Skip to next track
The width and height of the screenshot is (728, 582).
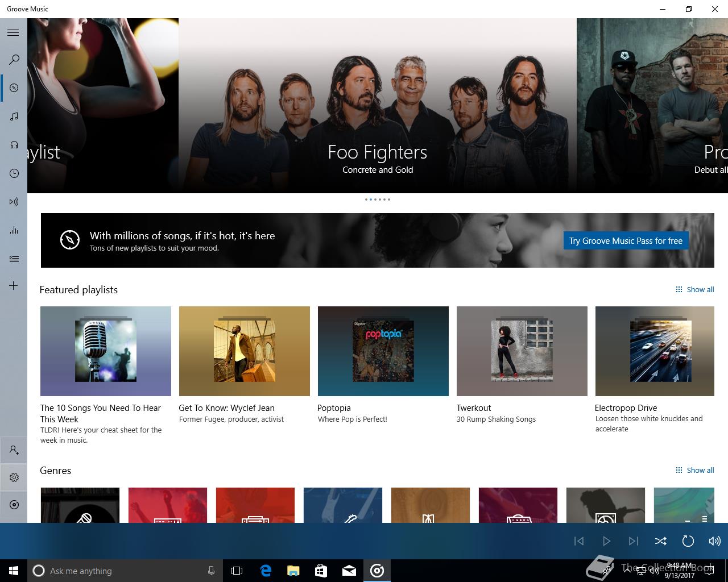point(633,541)
